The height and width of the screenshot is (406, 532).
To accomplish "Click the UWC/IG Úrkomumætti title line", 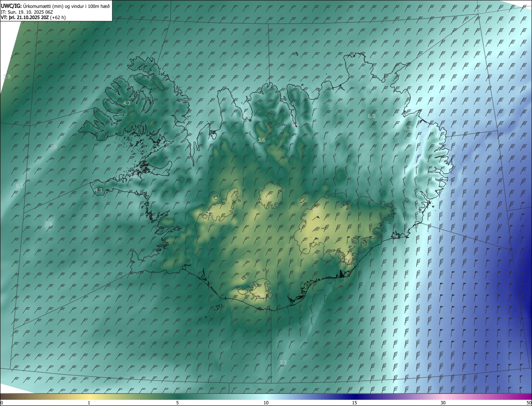I will pyautogui.click(x=55, y=6).
